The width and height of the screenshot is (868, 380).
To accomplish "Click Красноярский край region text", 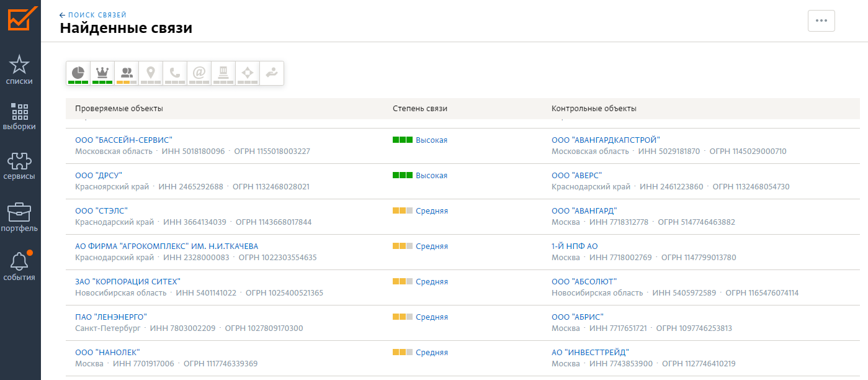I will 114,187.
